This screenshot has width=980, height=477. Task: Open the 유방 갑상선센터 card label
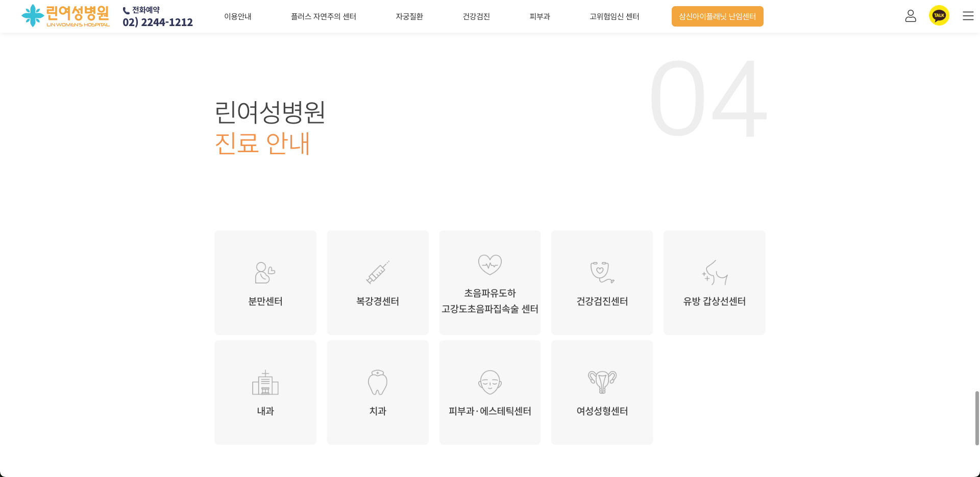715,301
